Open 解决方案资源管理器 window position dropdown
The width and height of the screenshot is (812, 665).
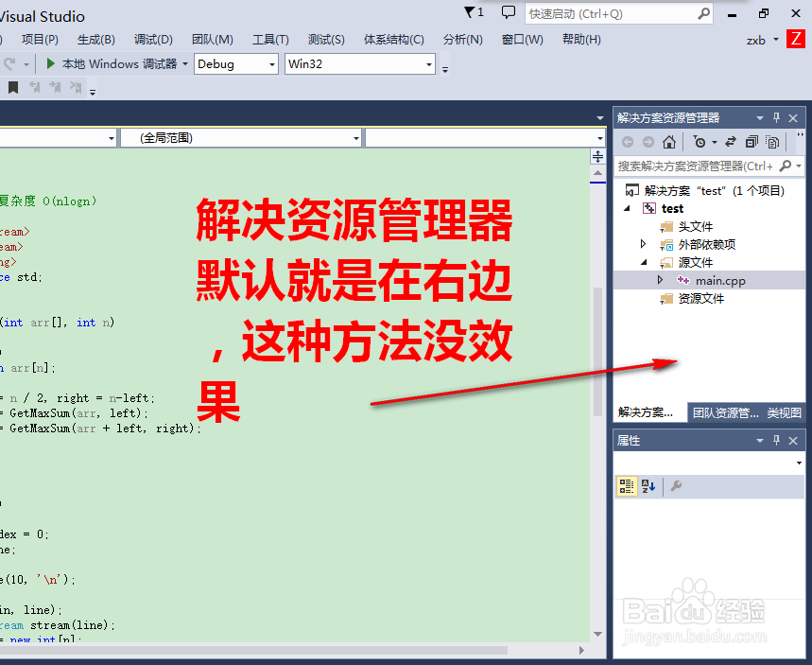(x=760, y=118)
